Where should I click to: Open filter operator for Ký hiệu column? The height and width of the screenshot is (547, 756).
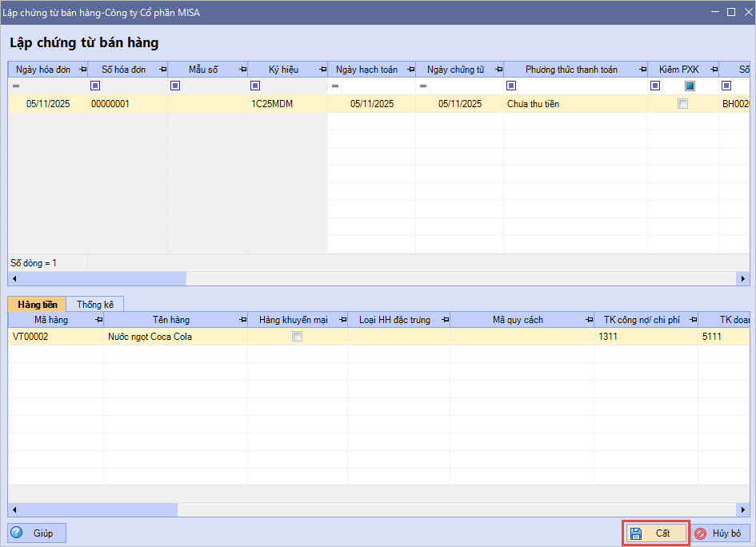(255, 86)
